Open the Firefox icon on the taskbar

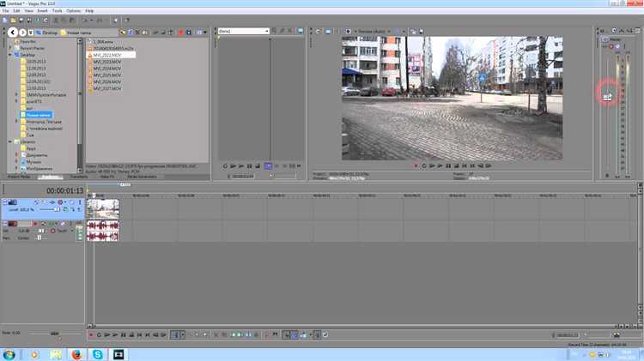point(76,354)
